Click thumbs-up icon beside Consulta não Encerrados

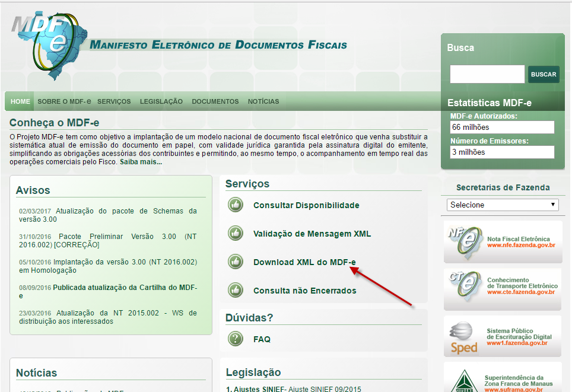pos(236,290)
